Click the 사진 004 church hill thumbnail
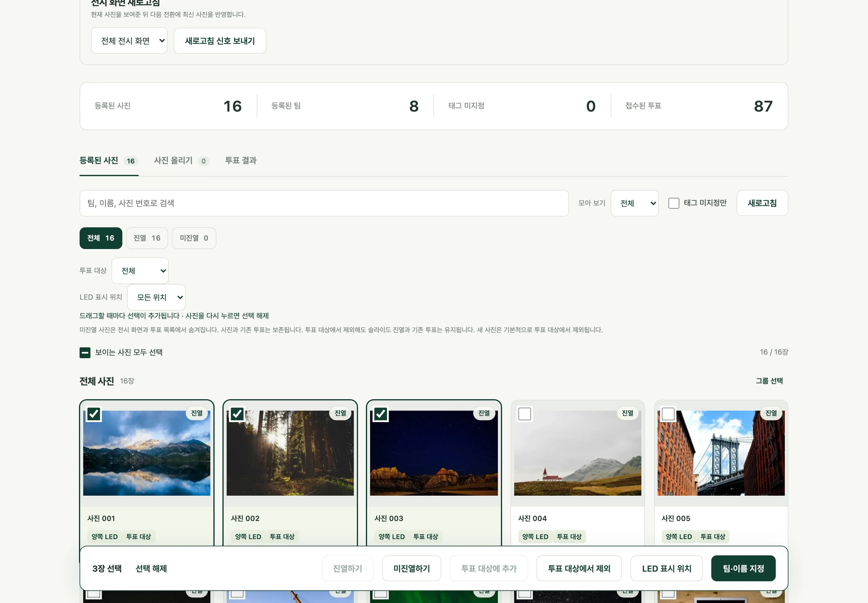Viewport: 868px width, 603px height. point(577,453)
